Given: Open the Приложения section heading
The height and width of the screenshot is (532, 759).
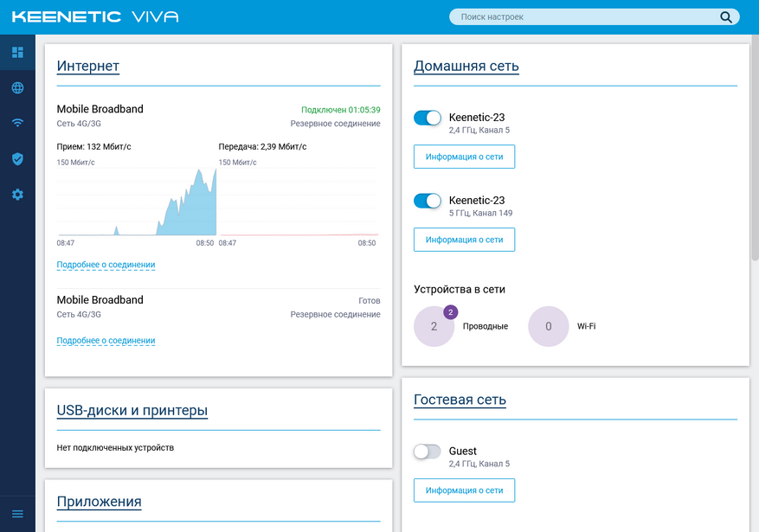Looking at the screenshot, I should pos(100,502).
